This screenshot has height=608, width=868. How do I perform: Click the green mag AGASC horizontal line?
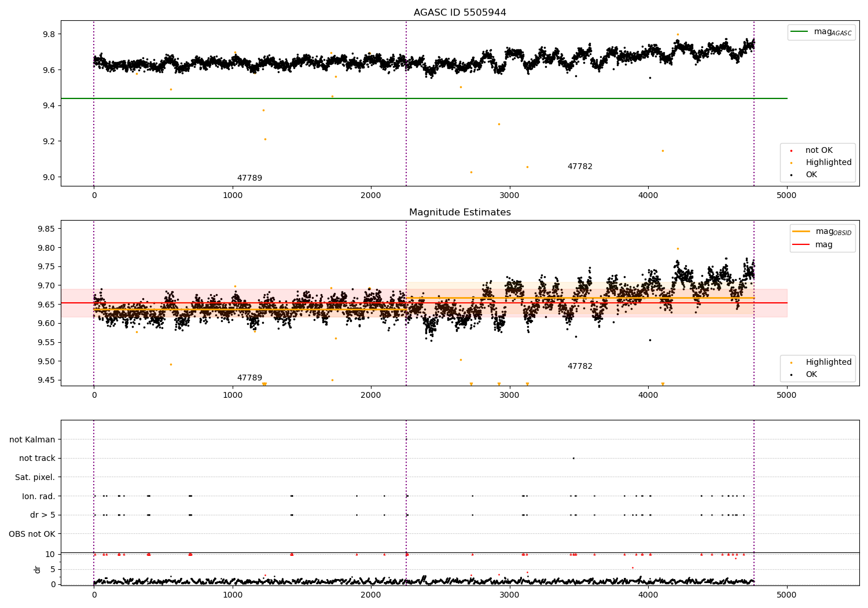[424, 98]
